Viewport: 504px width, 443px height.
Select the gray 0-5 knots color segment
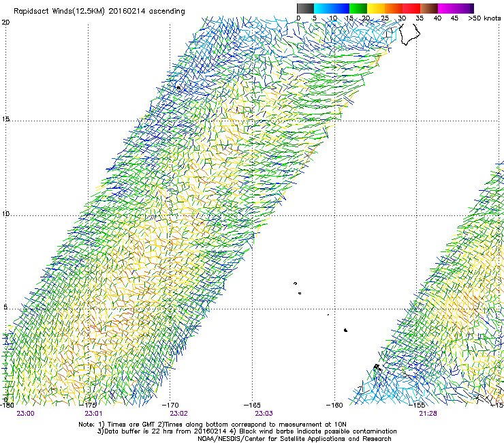[305, 8]
